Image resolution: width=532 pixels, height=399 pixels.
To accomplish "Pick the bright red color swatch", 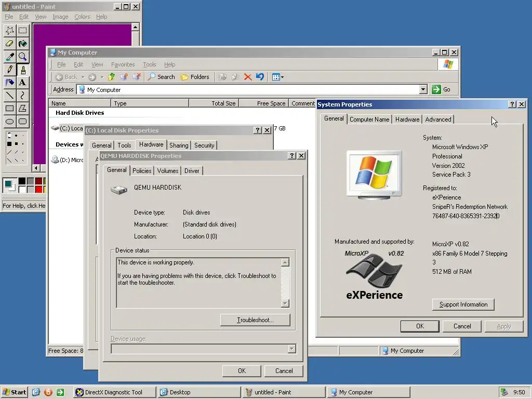I will 38,189.
